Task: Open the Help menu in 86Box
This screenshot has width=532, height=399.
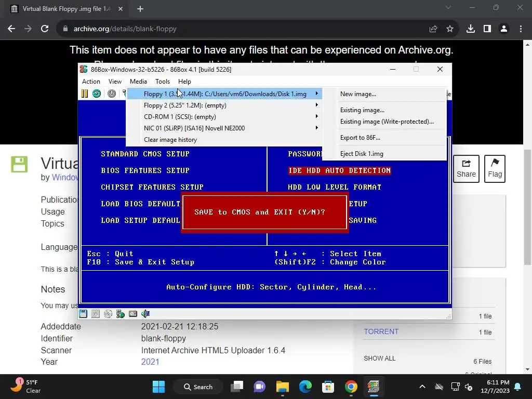Action: pyautogui.click(x=184, y=82)
